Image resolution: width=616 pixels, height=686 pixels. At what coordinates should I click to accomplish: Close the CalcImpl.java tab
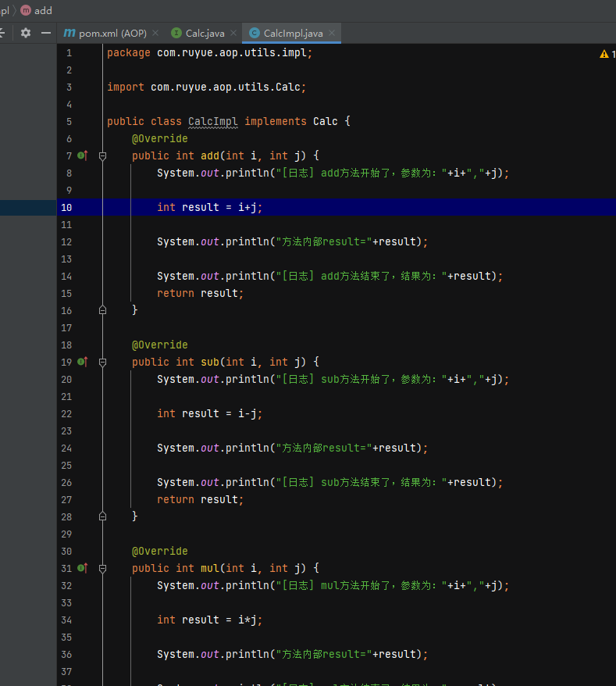(x=332, y=33)
